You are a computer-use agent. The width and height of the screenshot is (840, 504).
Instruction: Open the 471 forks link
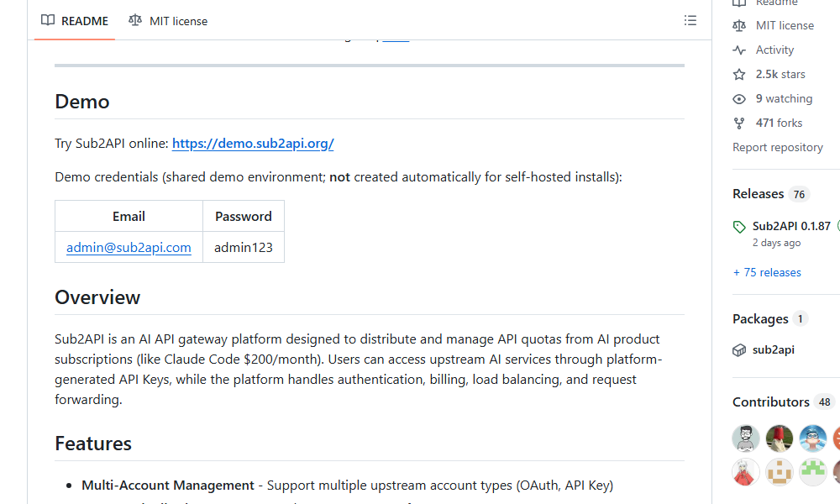(x=779, y=123)
